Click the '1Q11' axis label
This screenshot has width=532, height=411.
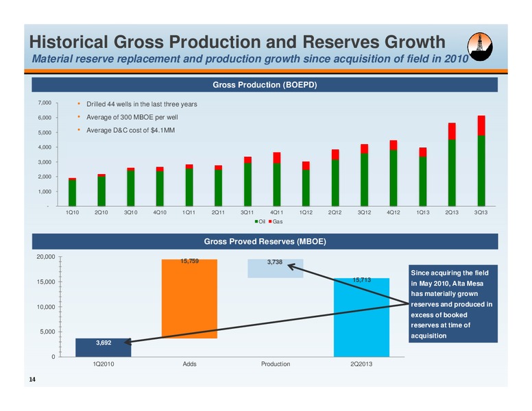click(189, 212)
